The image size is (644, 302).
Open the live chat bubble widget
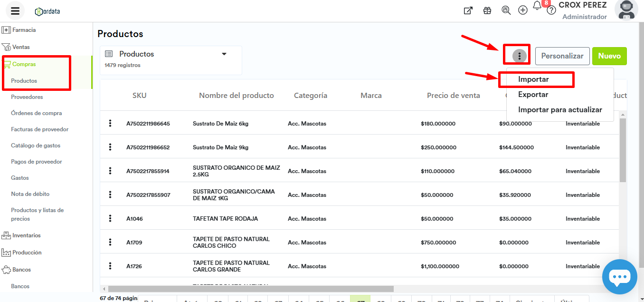tap(619, 277)
